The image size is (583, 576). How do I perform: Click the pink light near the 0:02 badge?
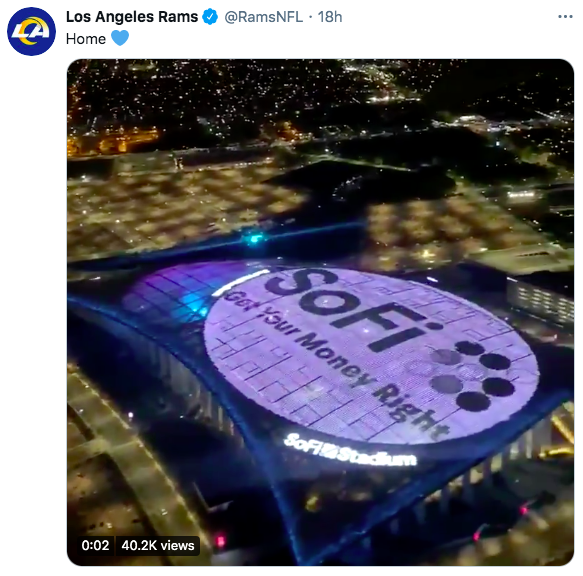coord(220,541)
